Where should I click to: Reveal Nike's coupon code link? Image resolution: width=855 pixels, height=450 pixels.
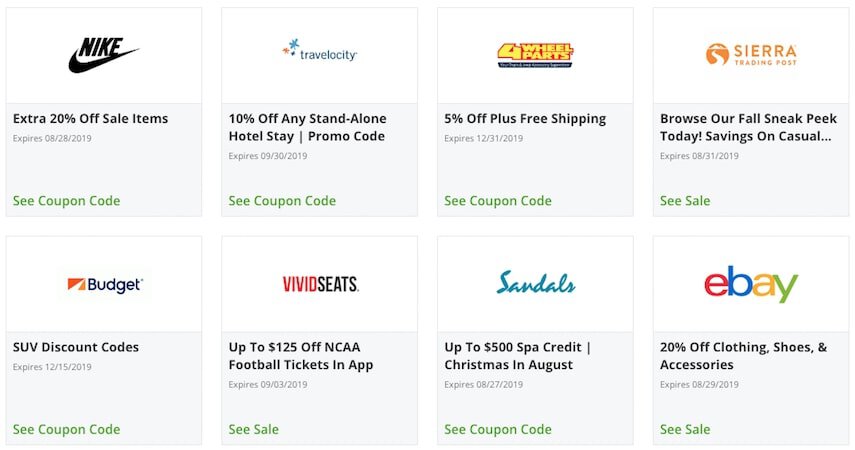click(67, 201)
